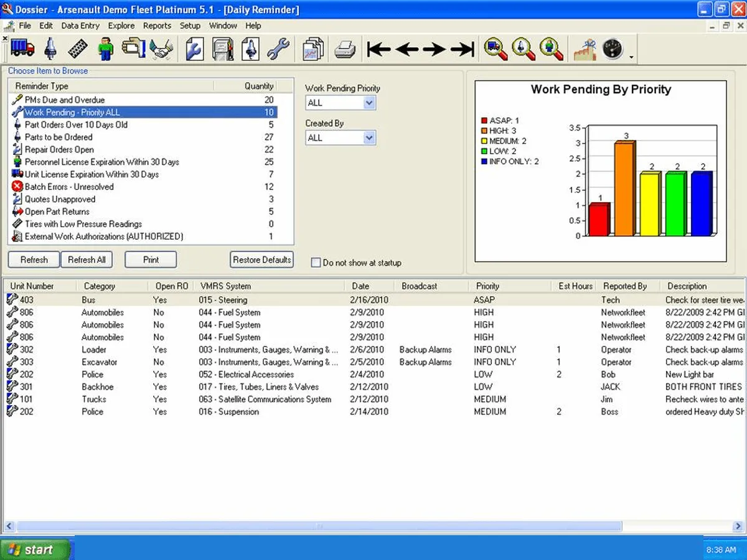
Task: Go to next record arrow
Action: 434,49
